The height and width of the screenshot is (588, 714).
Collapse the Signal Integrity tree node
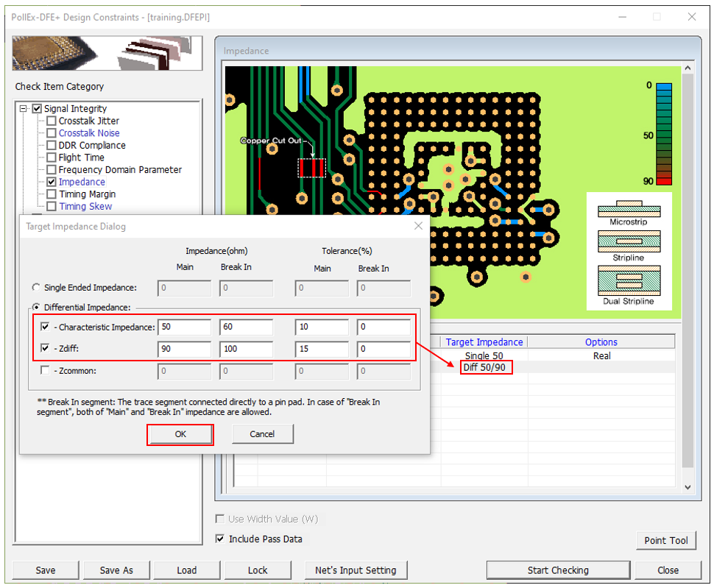coord(24,109)
